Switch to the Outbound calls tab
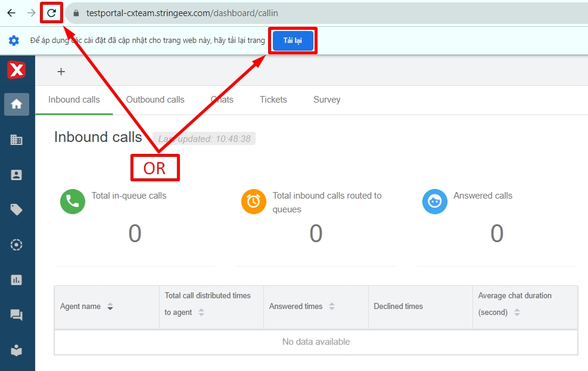 155,100
